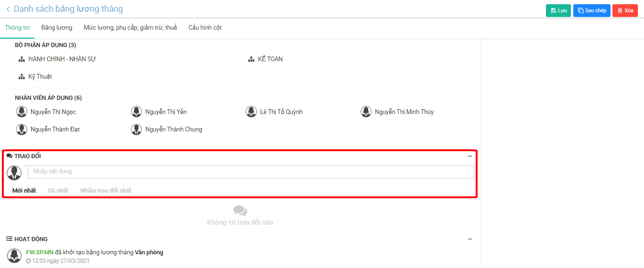644x268 pixels.
Task: Open the Cấu hình cột tab
Action: coord(205,28)
